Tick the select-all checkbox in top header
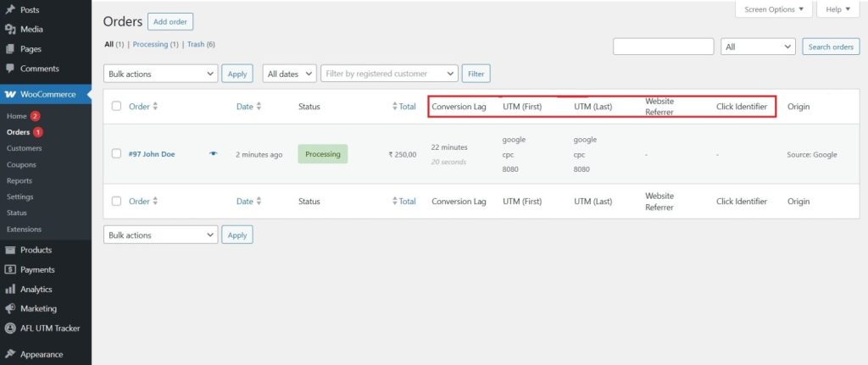 pos(116,106)
